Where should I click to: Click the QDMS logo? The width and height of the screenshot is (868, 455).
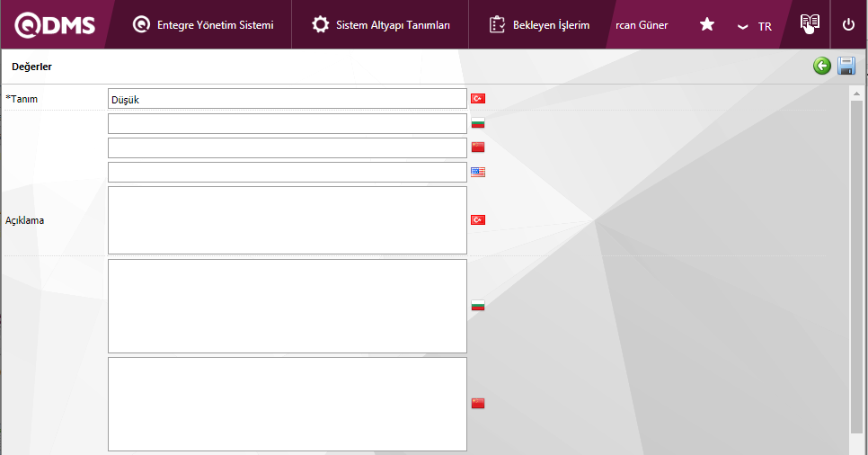tap(55, 25)
